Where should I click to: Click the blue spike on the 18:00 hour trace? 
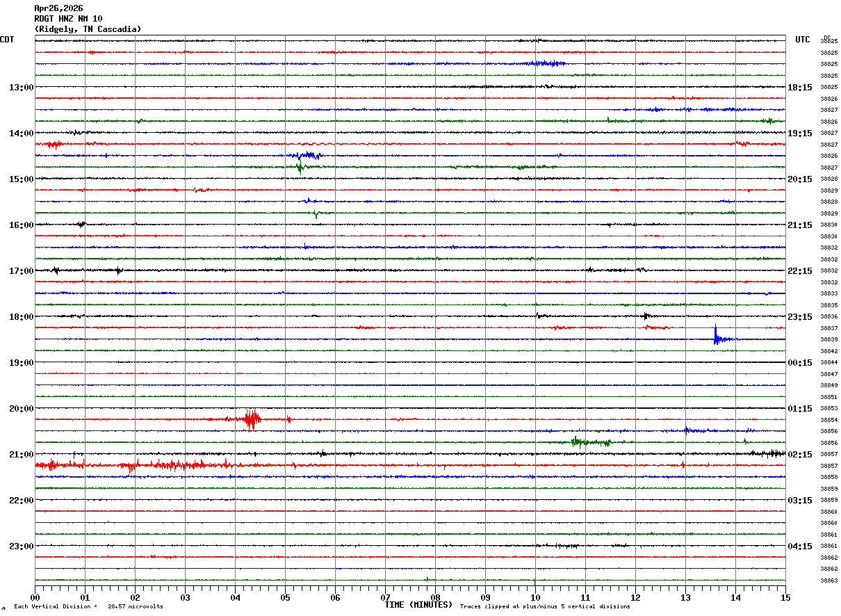(x=716, y=335)
